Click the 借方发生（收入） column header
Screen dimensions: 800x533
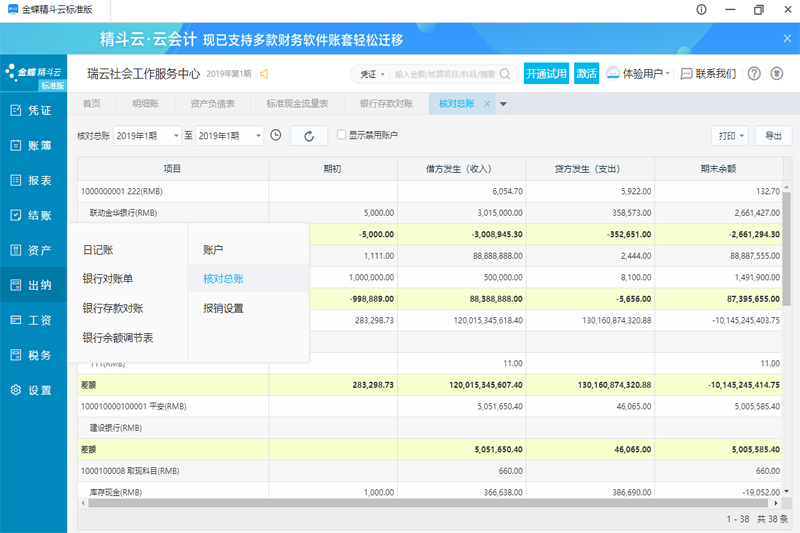point(462,169)
